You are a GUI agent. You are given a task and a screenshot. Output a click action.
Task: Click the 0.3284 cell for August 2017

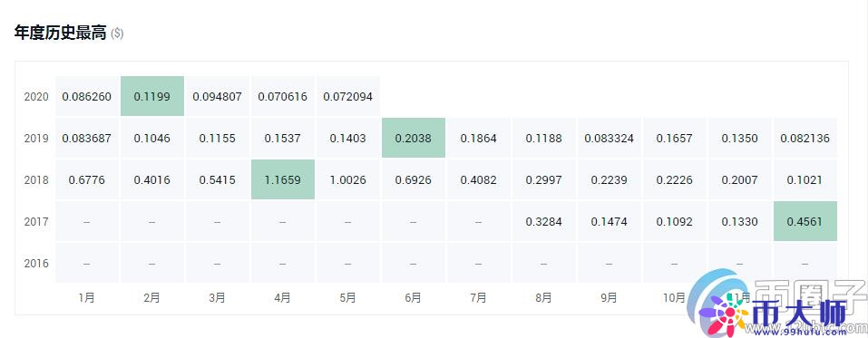[x=543, y=221]
